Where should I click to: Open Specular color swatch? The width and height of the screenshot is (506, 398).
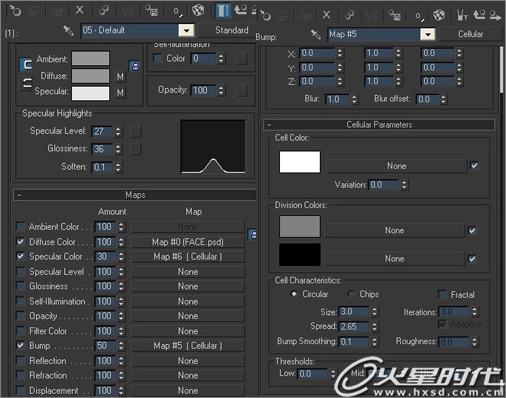point(90,93)
